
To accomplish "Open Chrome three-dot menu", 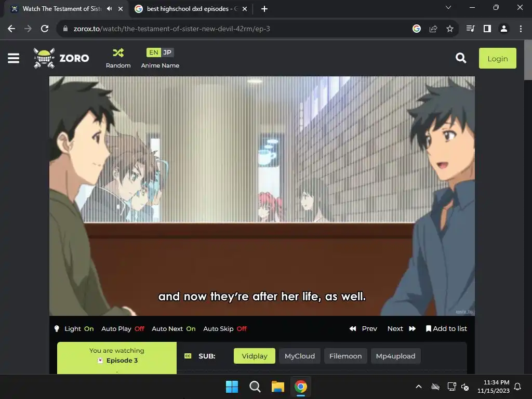I will pos(521,29).
